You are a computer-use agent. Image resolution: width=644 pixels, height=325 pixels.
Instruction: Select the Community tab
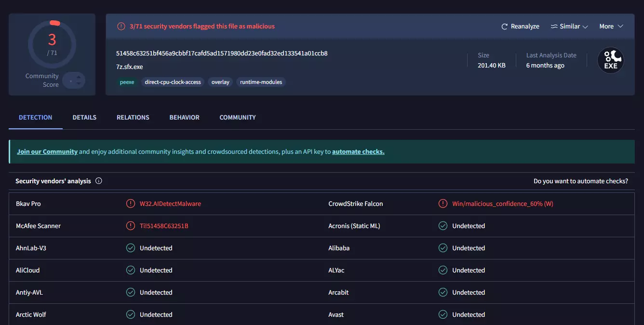pos(238,117)
